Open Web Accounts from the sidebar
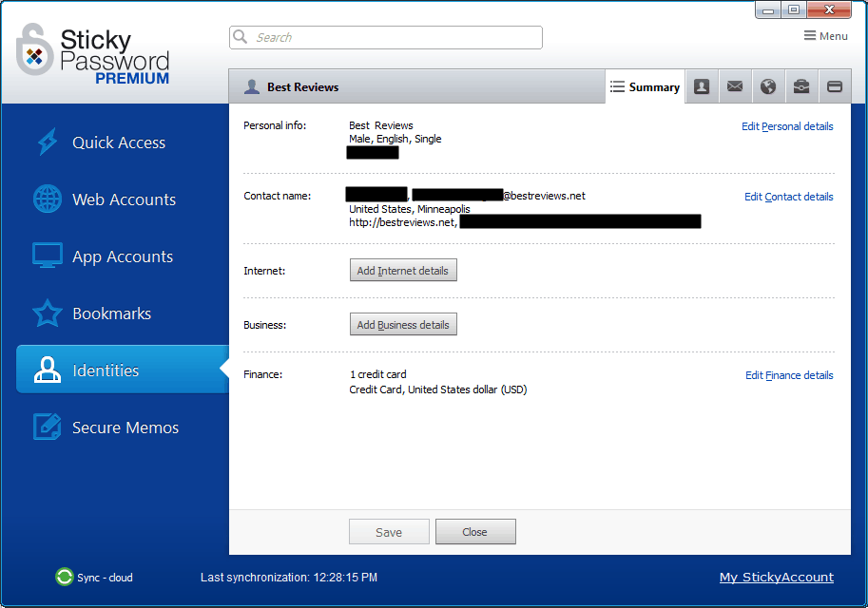The height and width of the screenshot is (608, 868). click(124, 199)
